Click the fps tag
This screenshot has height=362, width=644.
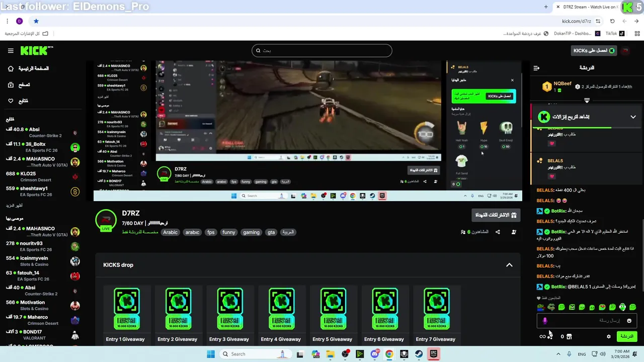(x=211, y=232)
